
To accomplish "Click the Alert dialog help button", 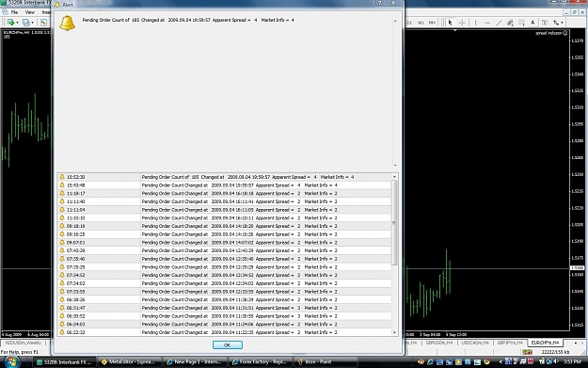I will coord(380,3).
